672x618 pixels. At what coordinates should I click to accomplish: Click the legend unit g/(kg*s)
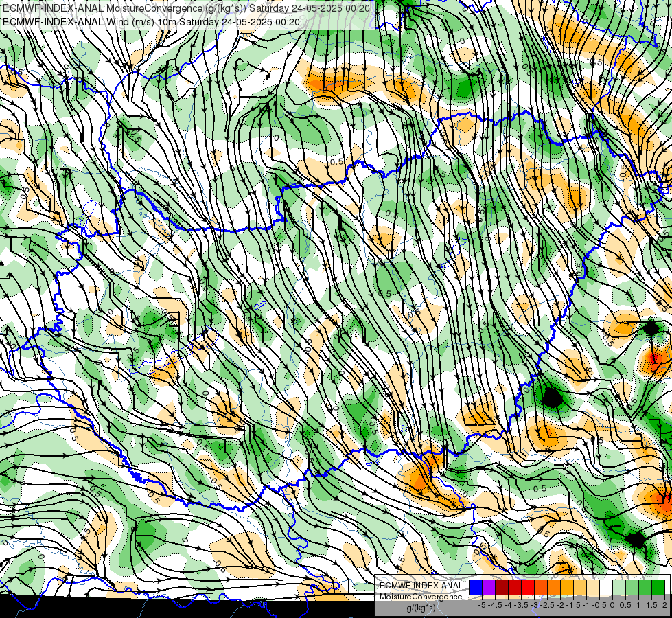421,608
